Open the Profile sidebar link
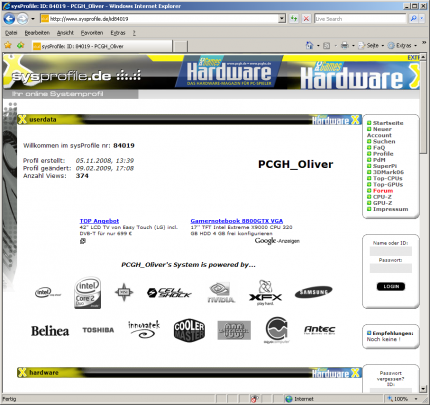Image resolution: width=430 pixels, height=405 pixels. click(x=383, y=154)
